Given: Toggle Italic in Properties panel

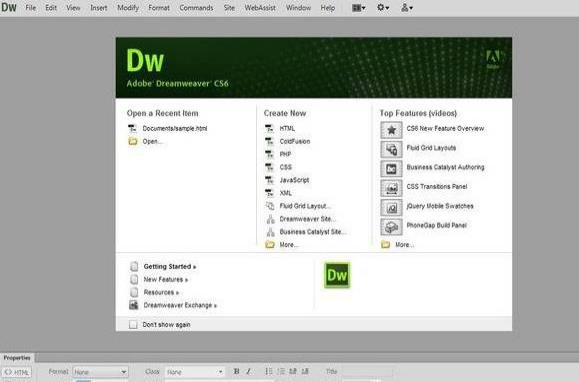Looking at the screenshot, I should 249,371.
